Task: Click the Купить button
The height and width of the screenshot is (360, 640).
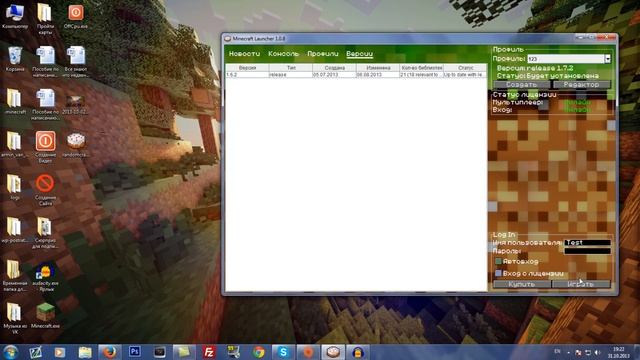Action: click(522, 284)
